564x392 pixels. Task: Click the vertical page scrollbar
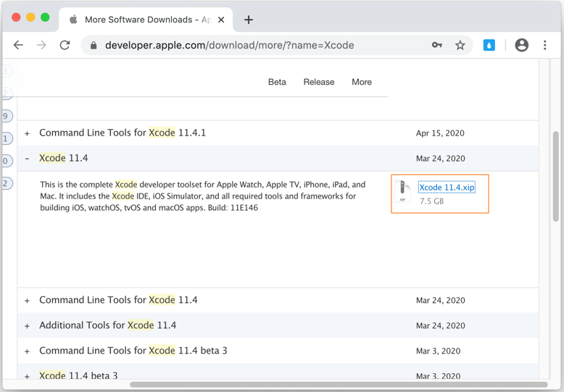pos(555,176)
